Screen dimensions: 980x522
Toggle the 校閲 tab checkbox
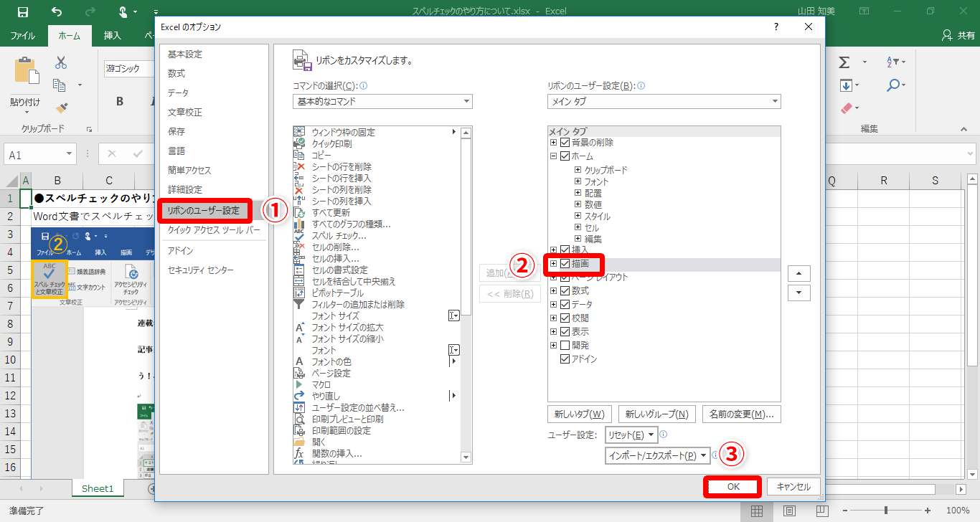pyautogui.click(x=565, y=318)
